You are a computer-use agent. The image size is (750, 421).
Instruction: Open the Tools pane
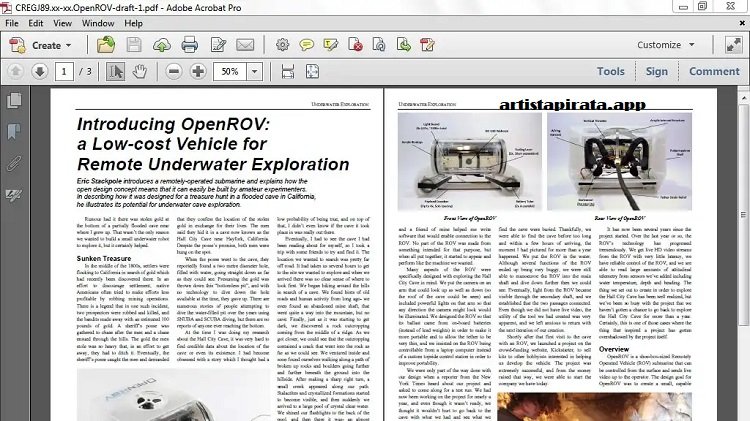(610, 71)
